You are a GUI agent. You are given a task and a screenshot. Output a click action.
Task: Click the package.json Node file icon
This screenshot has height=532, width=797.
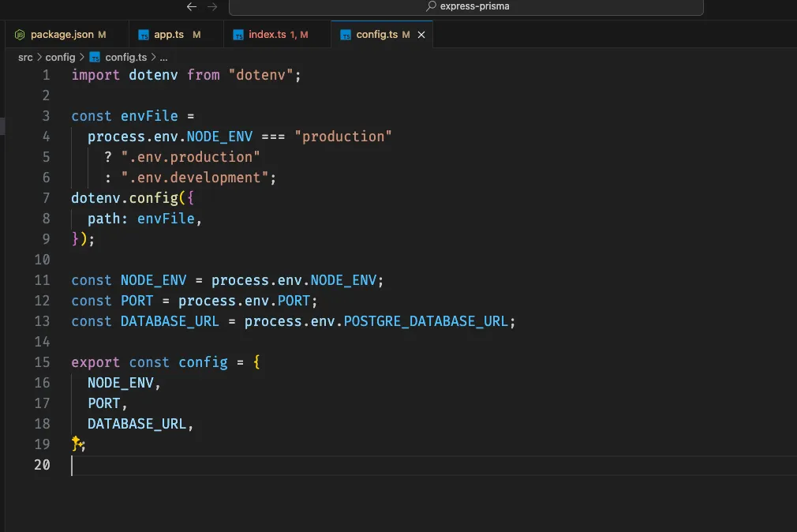tap(20, 35)
